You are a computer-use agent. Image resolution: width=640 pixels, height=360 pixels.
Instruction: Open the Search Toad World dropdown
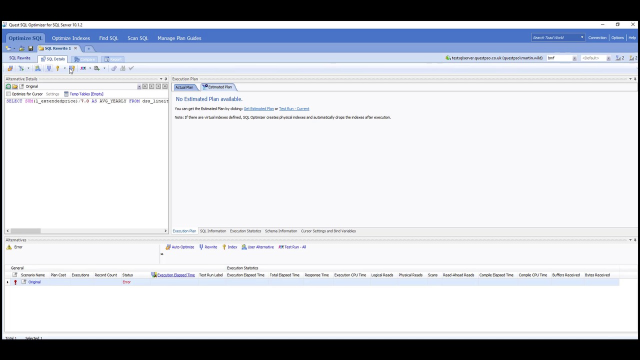(x=582, y=38)
